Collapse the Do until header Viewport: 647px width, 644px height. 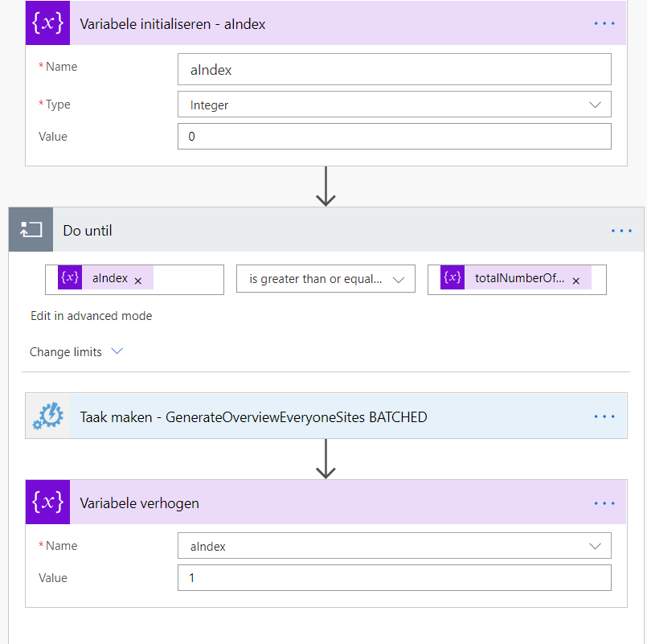click(x=326, y=229)
